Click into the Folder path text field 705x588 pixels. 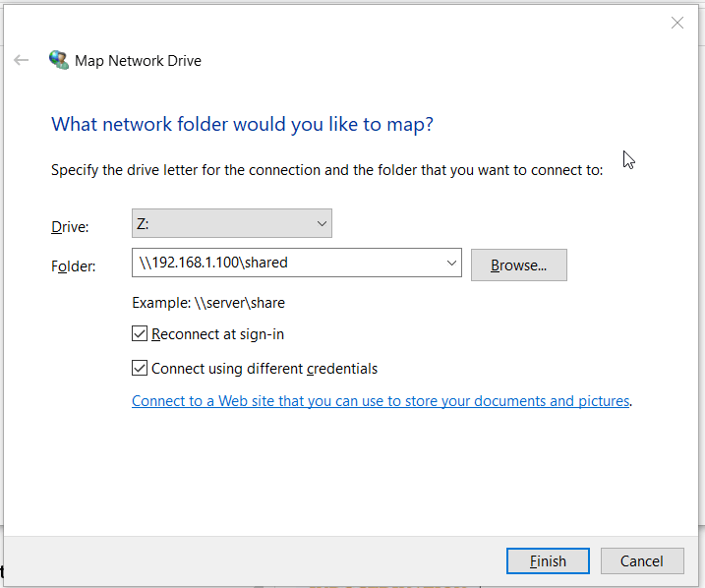point(288,263)
